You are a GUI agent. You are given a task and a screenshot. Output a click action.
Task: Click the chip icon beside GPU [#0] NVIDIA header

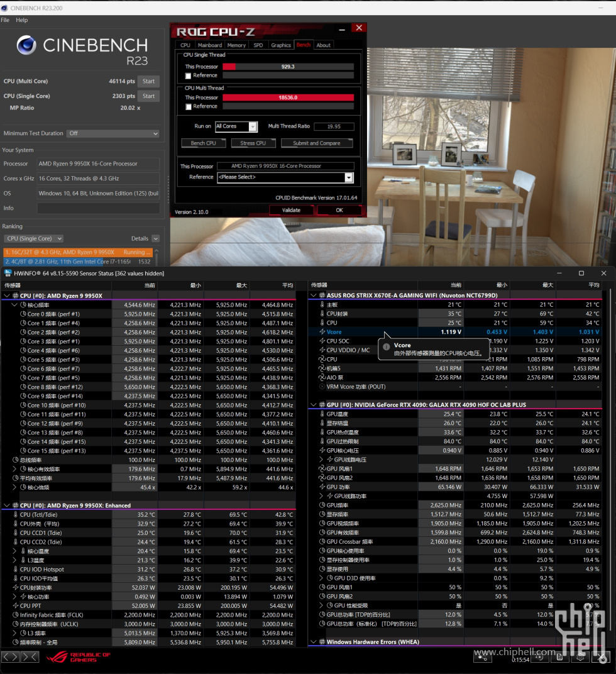(x=322, y=404)
